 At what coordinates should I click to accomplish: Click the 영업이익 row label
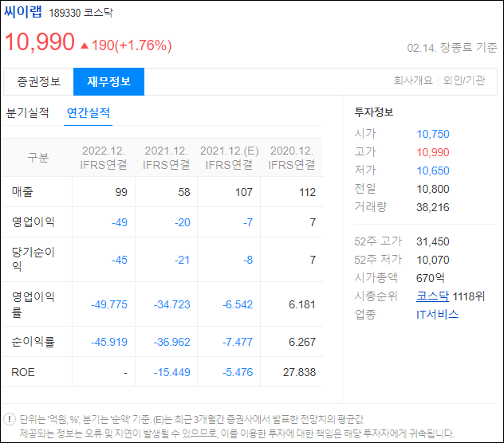click(33, 222)
